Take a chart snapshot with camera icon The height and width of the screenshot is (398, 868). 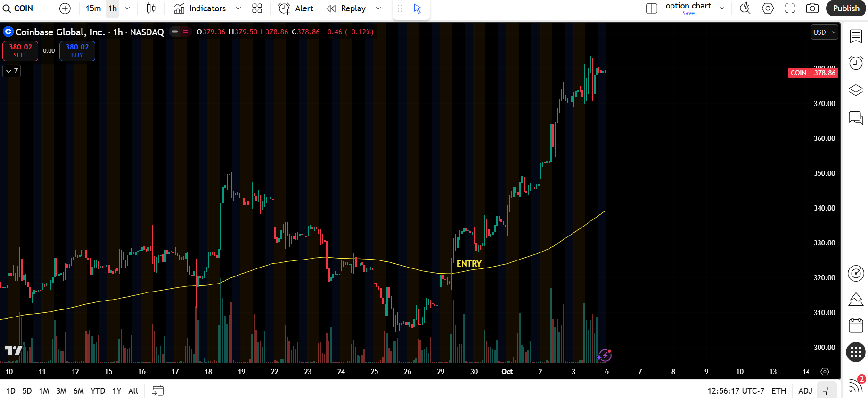[812, 8]
